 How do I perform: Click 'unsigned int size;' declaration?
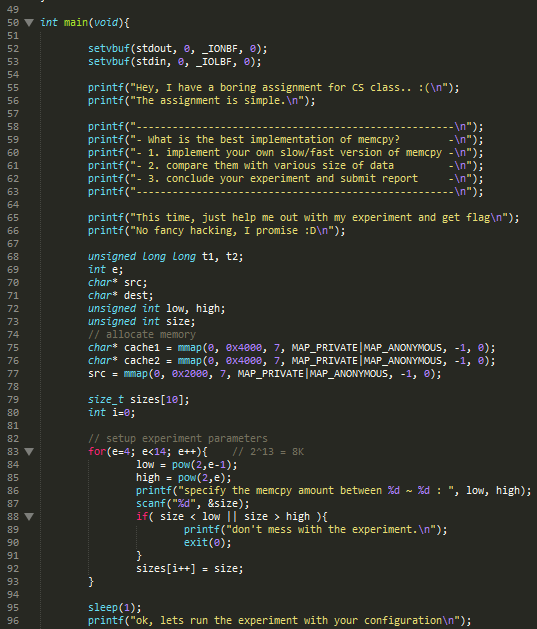coord(142,322)
